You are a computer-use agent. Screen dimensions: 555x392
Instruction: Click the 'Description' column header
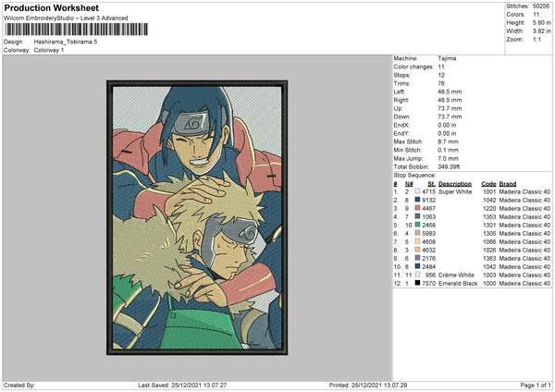[455, 184]
